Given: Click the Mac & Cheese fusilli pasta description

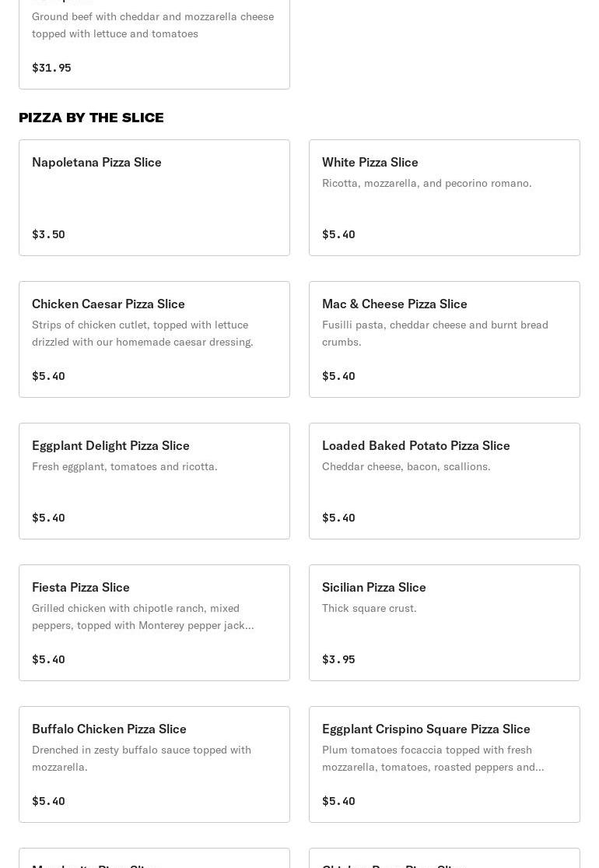Looking at the screenshot, I should click(435, 333).
